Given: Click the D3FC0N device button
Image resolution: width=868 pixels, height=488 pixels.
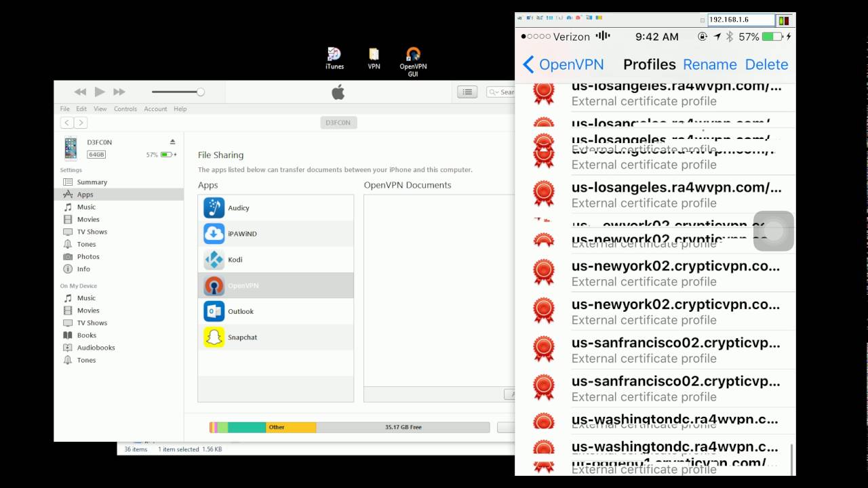Looking at the screenshot, I should pos(338,123).
